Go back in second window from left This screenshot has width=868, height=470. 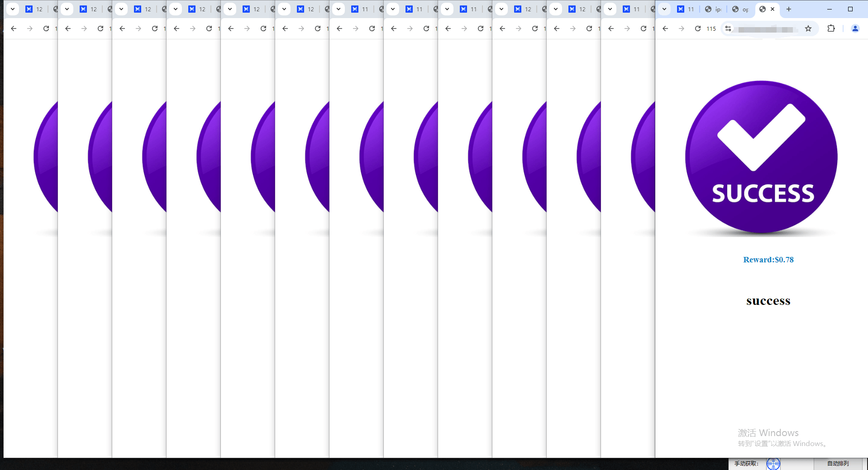click(x=68, y=28)
